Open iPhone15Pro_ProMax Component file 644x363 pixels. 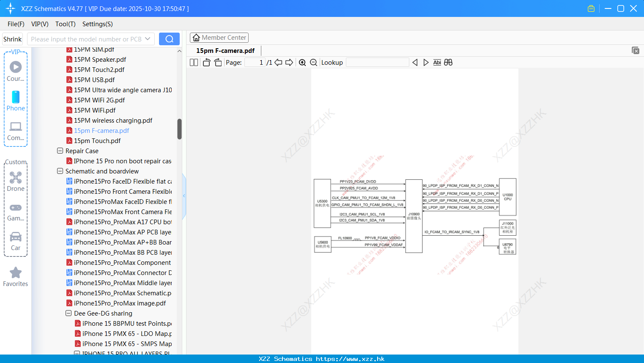119,262
